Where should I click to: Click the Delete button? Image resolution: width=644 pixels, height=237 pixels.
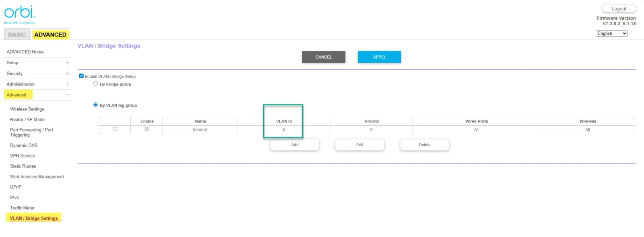click(425, 145)
